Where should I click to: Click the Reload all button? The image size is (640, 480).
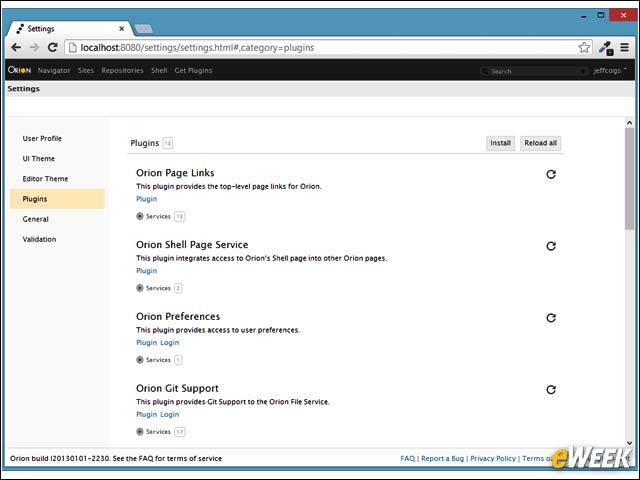[540, 143]
